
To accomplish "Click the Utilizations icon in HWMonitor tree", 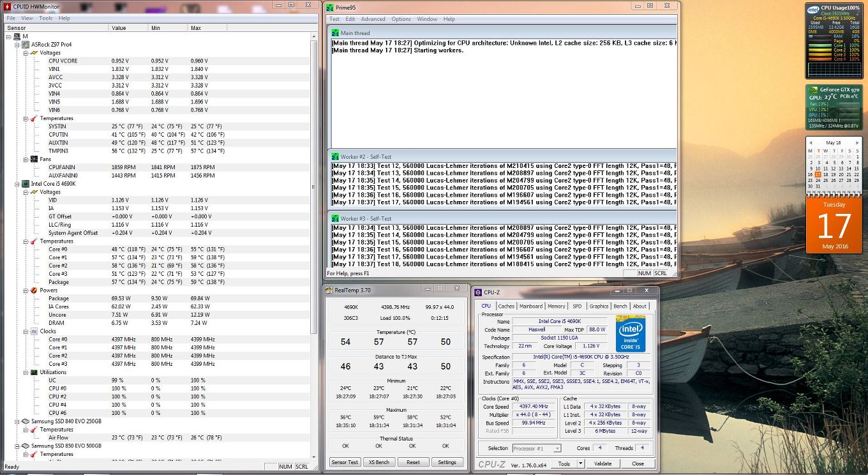I will (34, 372).
